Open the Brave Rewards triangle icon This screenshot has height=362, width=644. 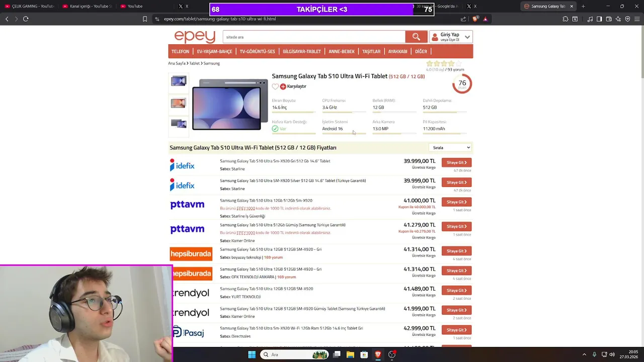coord(485,19)
